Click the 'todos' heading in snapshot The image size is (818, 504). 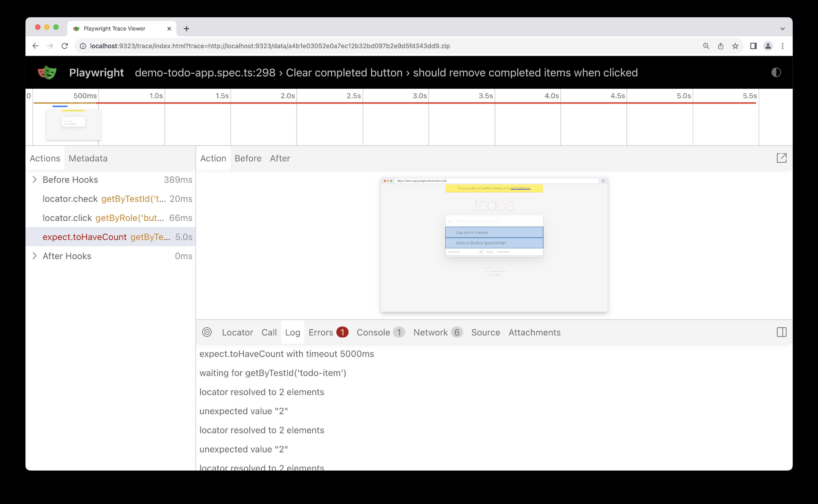click(494, 205)
